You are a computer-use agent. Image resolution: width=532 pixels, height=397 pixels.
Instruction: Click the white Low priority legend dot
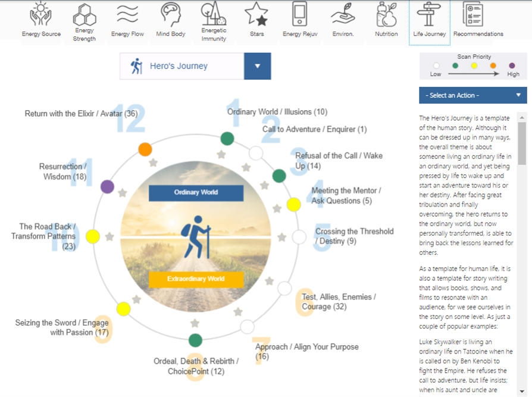click(436, 65)
